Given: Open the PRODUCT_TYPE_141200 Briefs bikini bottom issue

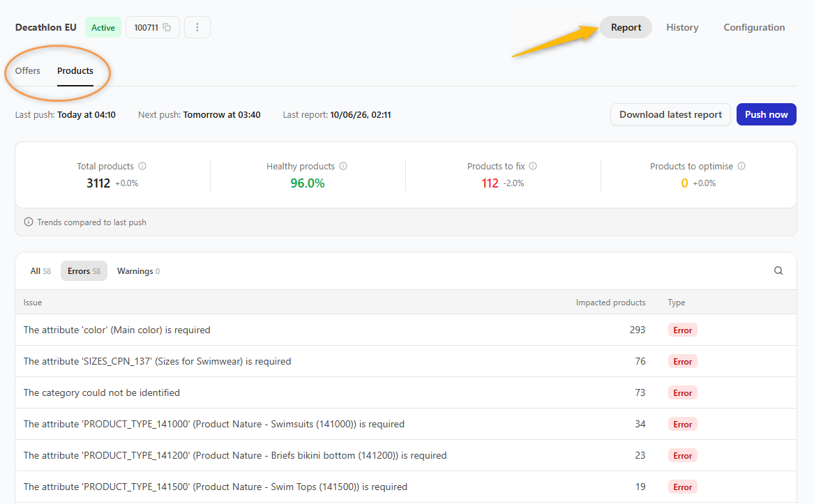Looking at the screenshot, I should tap(406, 455).
